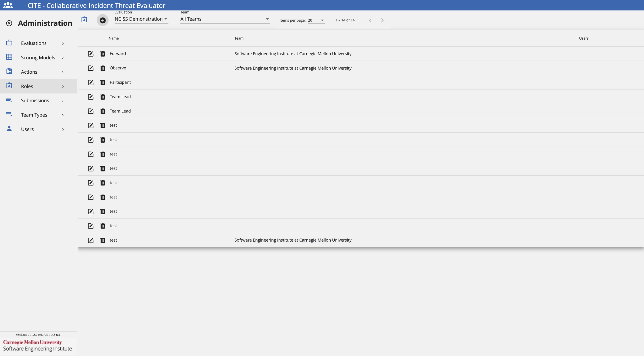The width and height of the screenshot is (644, 356).
Task: Open the Scoring Models section
Action: pos(38,58)
